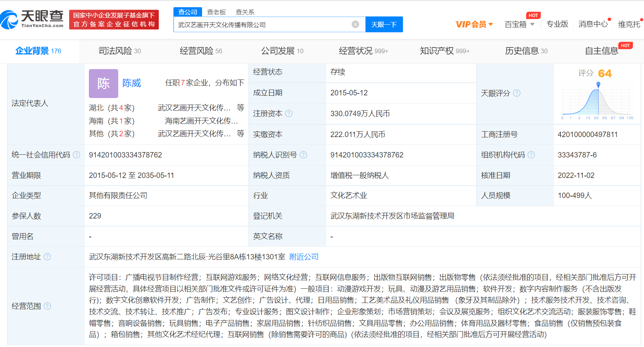Image resolution: width=644 pixels, height=347 pixels.
Task: Select operating status 存续
Action: [338, 72]
